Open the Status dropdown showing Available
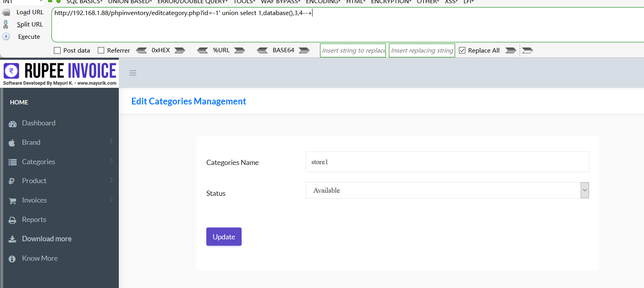Screen dimensions: 644x288 tap(447, 190)
